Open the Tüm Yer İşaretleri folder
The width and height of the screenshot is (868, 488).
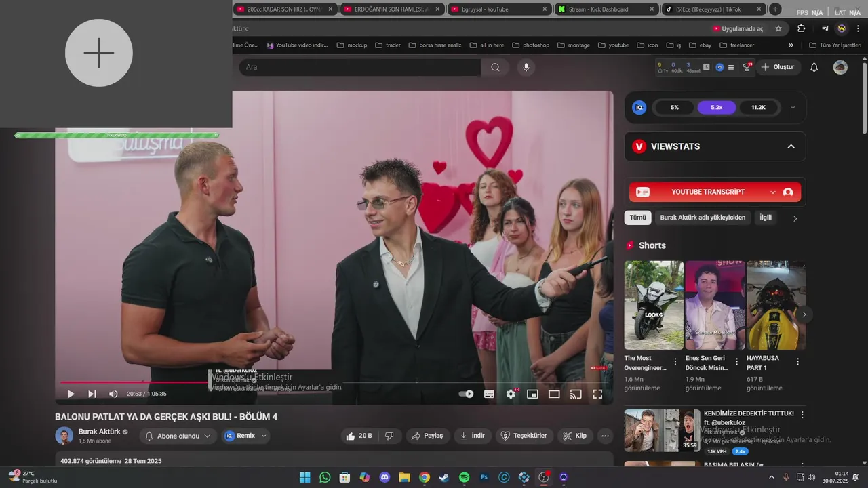click(835, 45)
